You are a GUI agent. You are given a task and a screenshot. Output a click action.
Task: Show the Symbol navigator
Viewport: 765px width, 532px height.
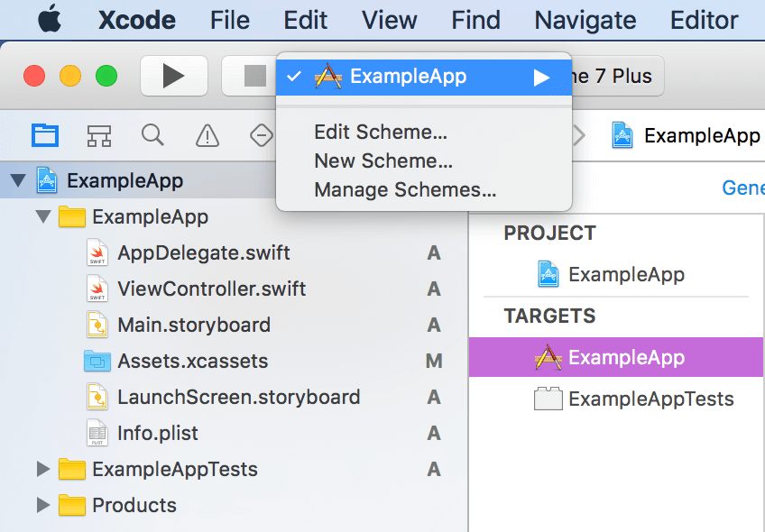pos(99,135)
